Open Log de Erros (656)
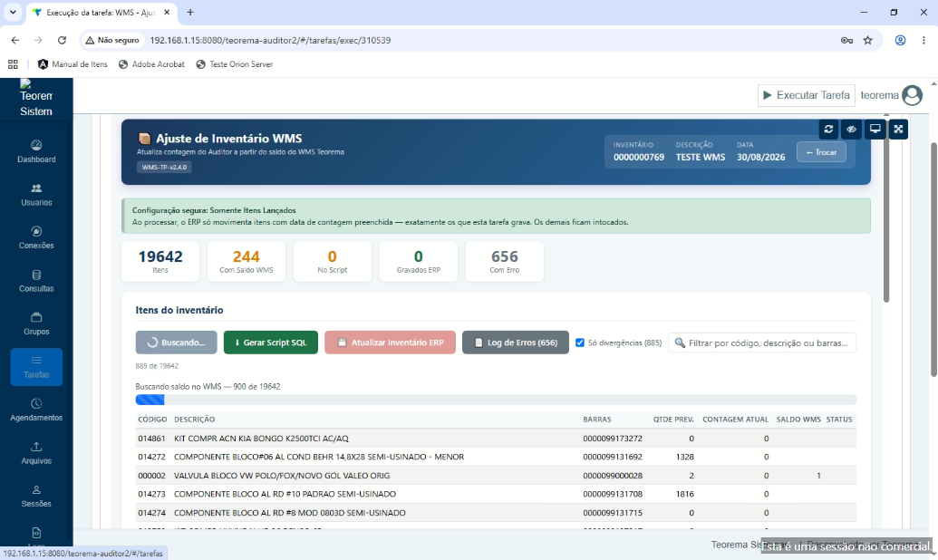 pos(515,343)
